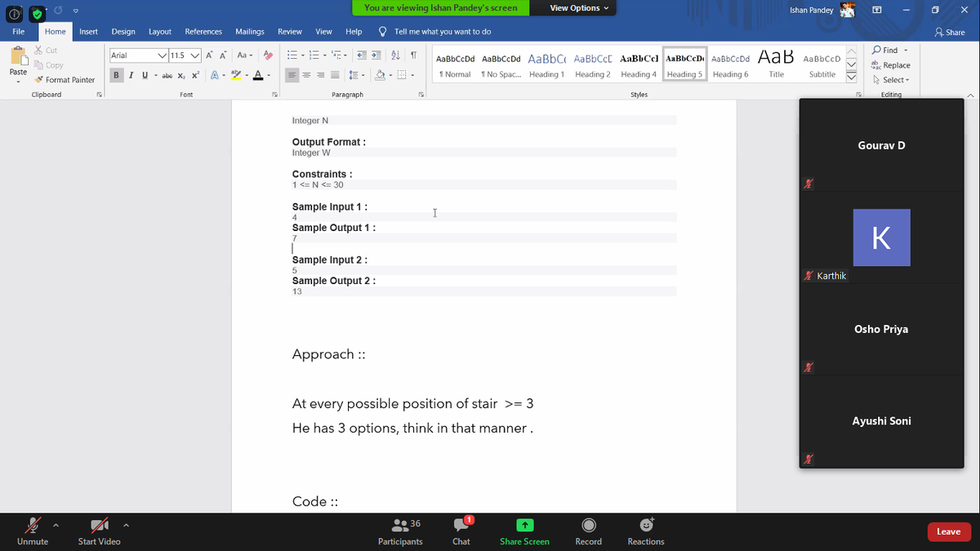
Task: Toggle paragraph marks visibility
Action: click(x=415, y=56)
